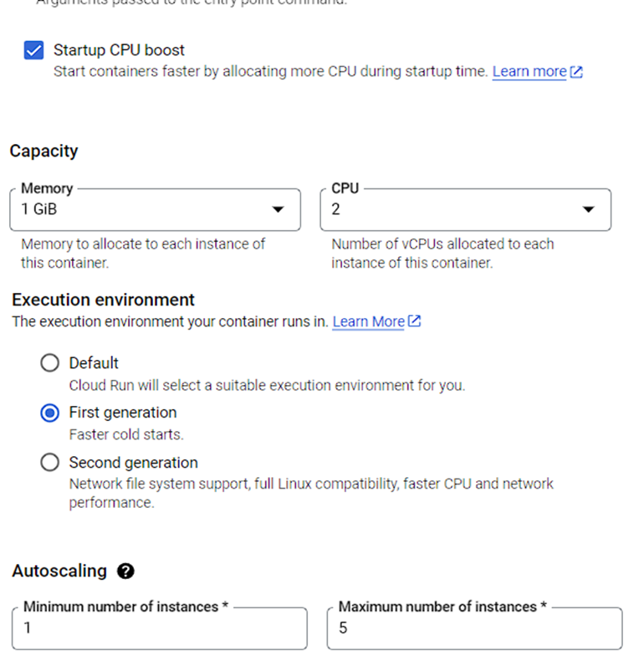Viewport: 644px width, 672px height.
Task: Select First generation radio button
Action: point(50,413)
